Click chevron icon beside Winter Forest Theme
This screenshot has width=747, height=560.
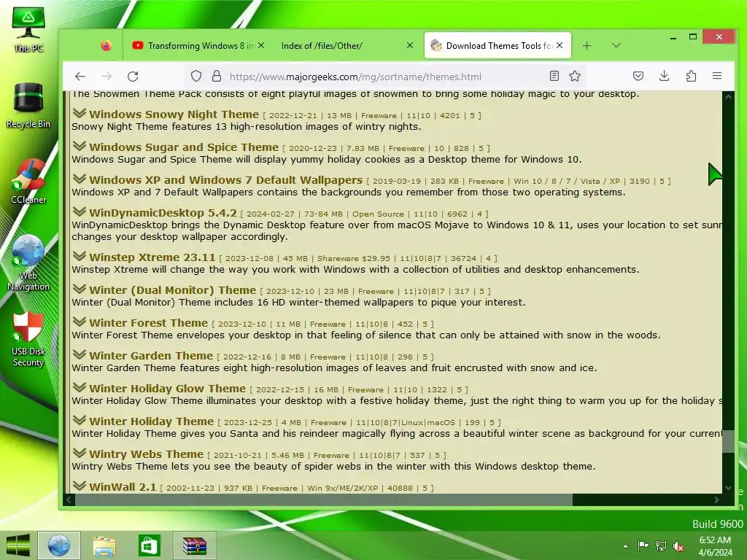tap(80, 322)
